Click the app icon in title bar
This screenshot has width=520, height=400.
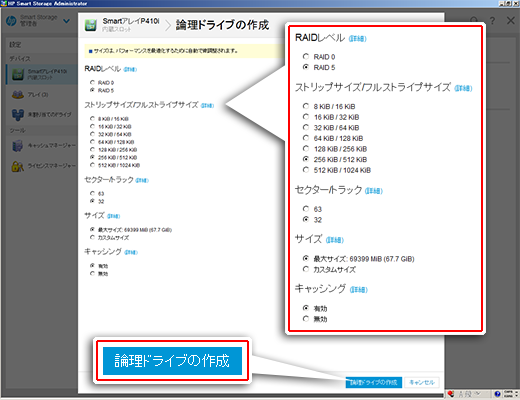pos(3,3)
